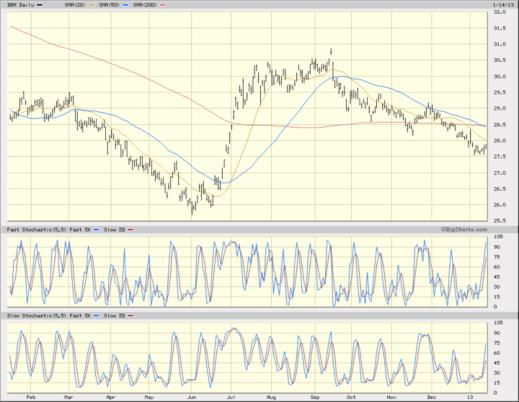Click Slow %D red swatch in Fast Stochastic
Image resolution: width=519 pixels, height=402 pixels.
(130, 230)
